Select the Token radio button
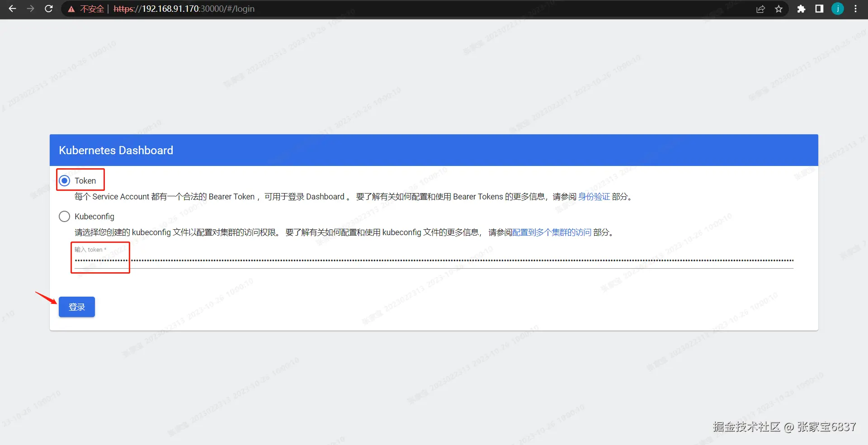Image resolution: width=868 pixels, height=445 pixels. point(65,181)
